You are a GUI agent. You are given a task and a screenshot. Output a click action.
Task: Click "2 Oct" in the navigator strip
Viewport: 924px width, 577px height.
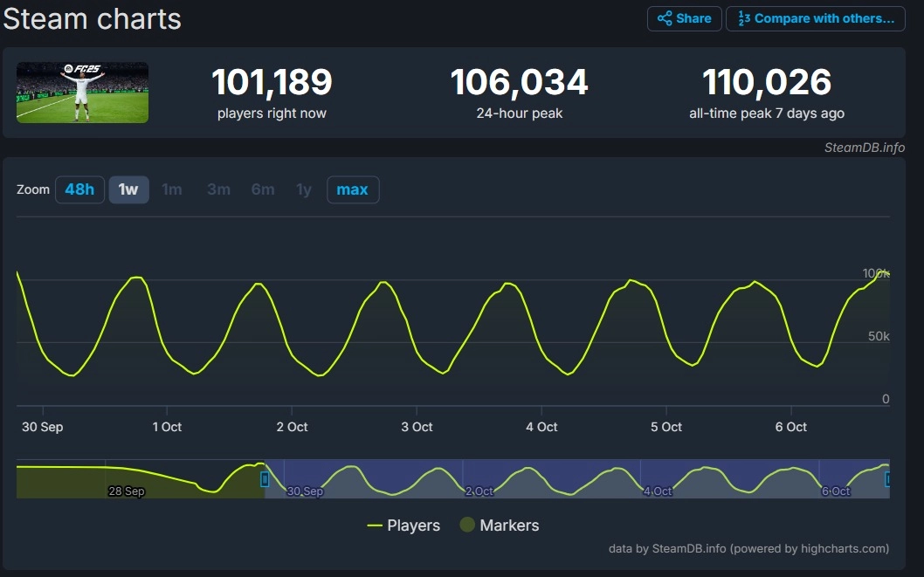479,491
